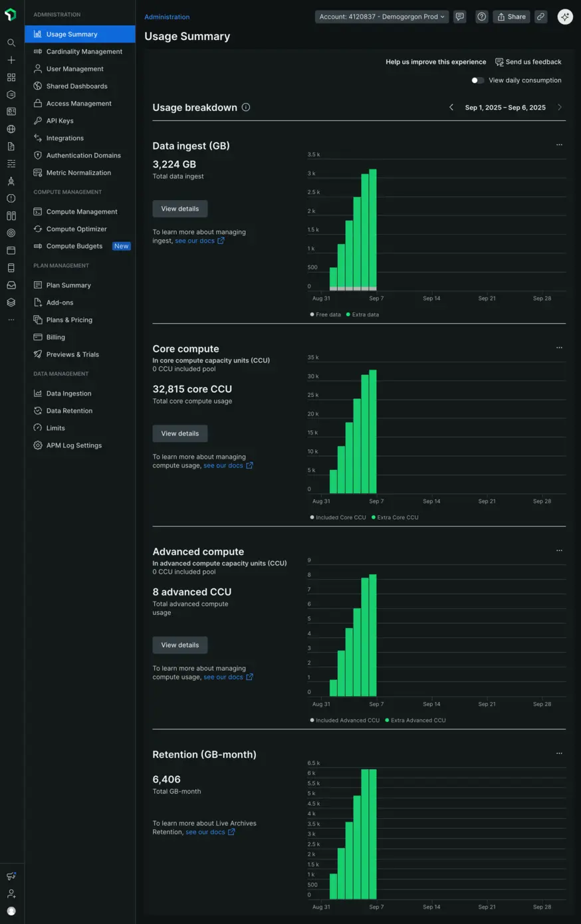Click the info icon beside Usage breakdown

[x=246, y=107]
